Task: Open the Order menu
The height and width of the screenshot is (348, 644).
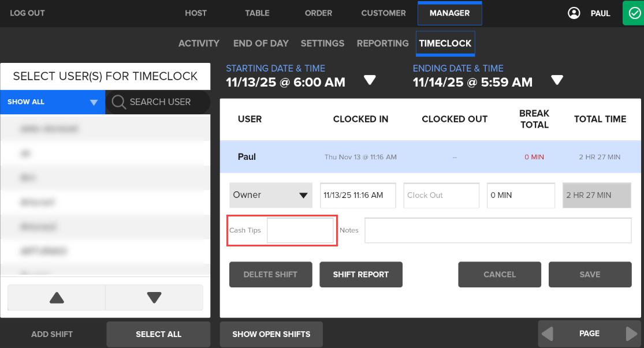Action: [x=318, y=13]
